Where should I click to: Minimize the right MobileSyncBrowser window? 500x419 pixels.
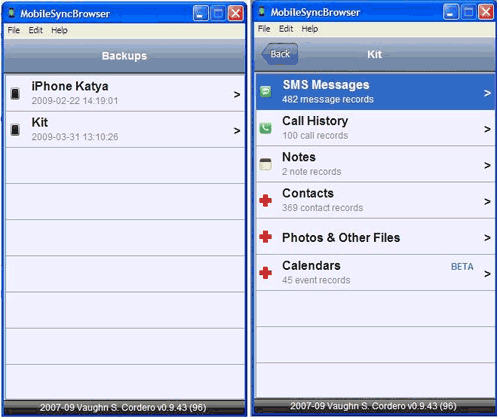click(451, 12)
